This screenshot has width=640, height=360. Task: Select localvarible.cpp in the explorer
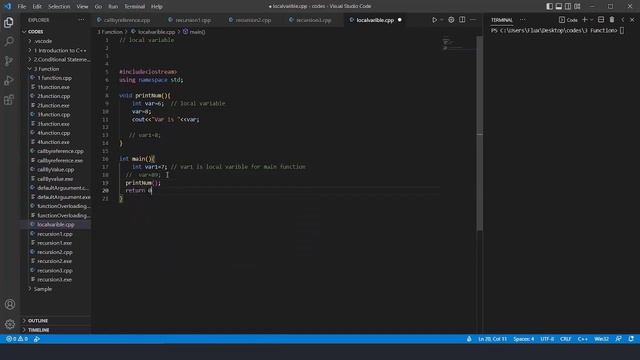coord(56,224)
